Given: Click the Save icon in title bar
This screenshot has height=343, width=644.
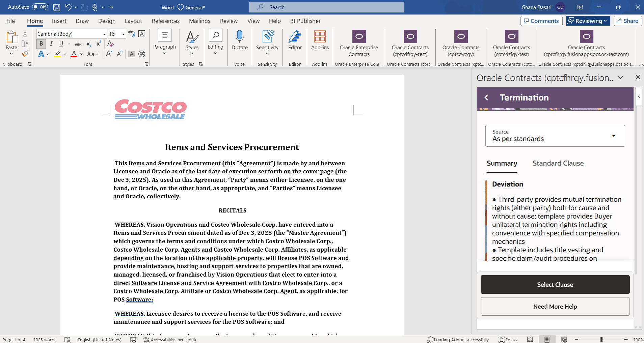Looking at the screenshot, I should [x=57, y=7].
